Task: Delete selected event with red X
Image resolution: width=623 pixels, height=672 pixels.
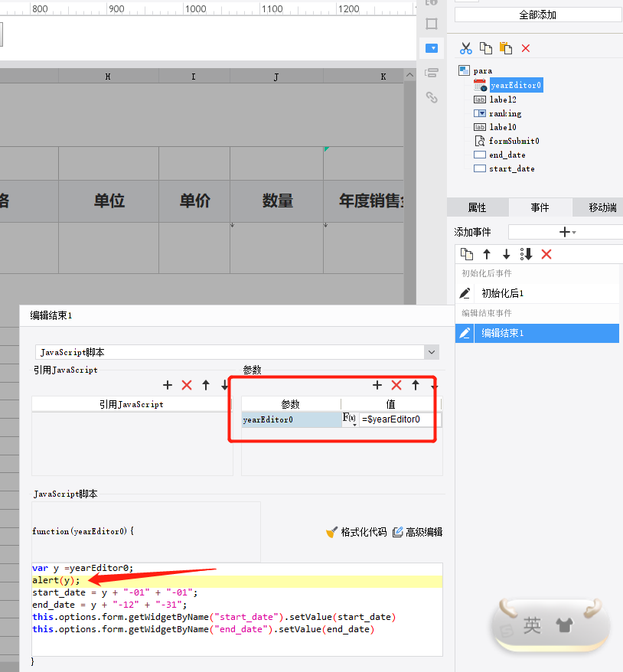Action: (546, 254)
